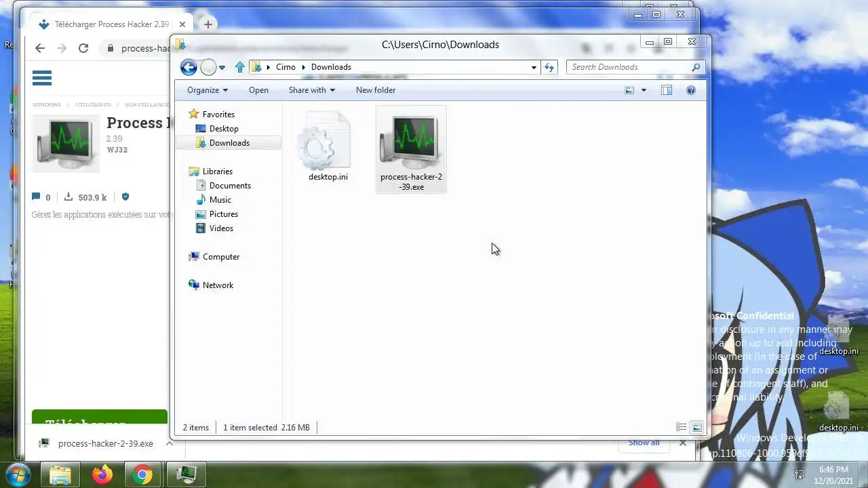
Task: Open the Windows Start menu orb
Action: (x=18, y=474)
